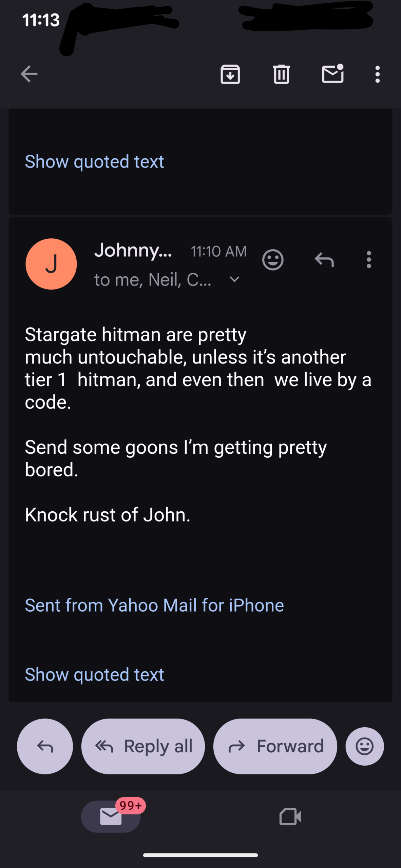Open Mail tab in bottom navigation
This screenshot has width=401, height=868.
click(111, 816)
